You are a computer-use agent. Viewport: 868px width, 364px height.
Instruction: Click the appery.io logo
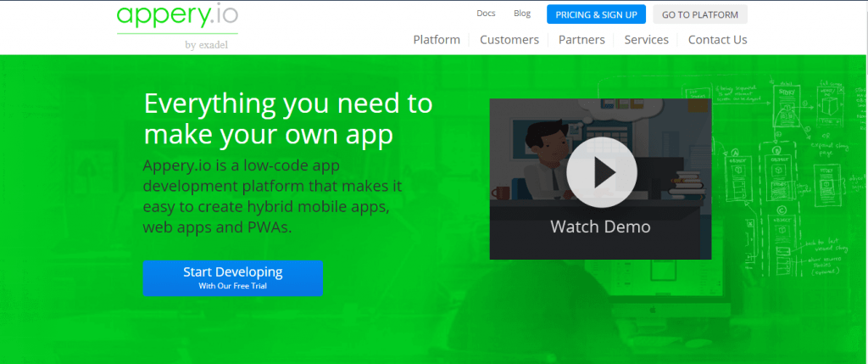(177, 16)
